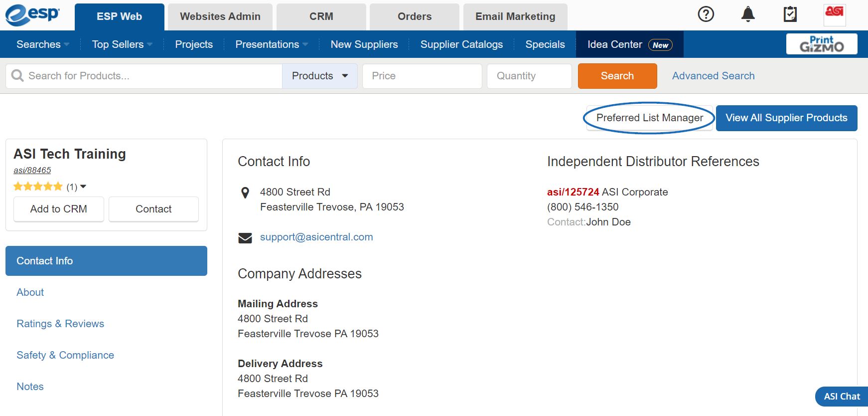The height and width of the screenshot is (416, 868).
Task: Click the New badge beside Idea Center
Action: pos(660,45)
